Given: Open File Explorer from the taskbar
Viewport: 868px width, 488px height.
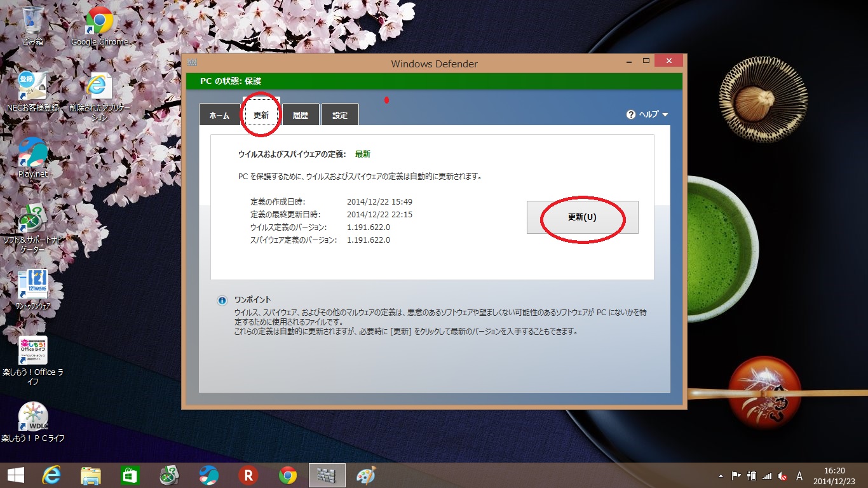Looking at the screenshot, I should (x=91, y=475).
